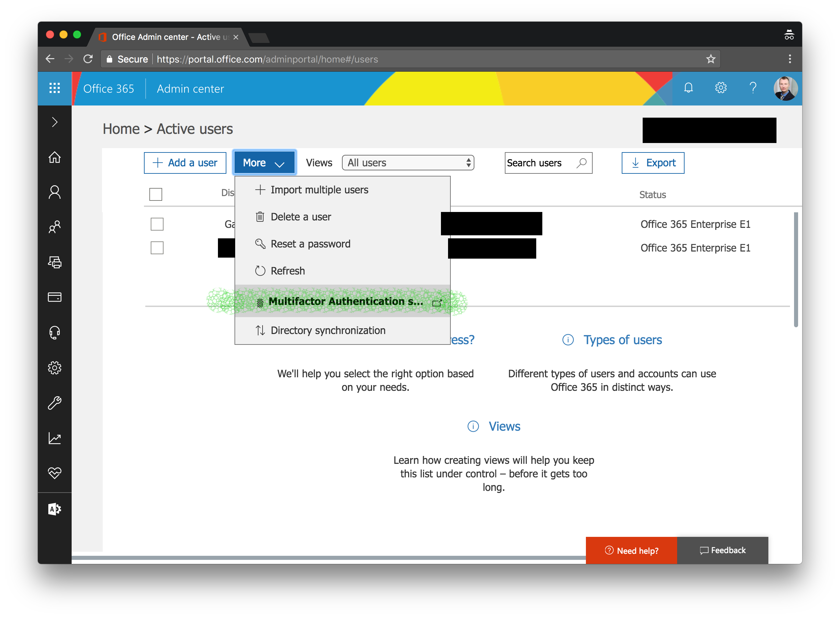Open the Home icon in sidebar

click(55, 158)
